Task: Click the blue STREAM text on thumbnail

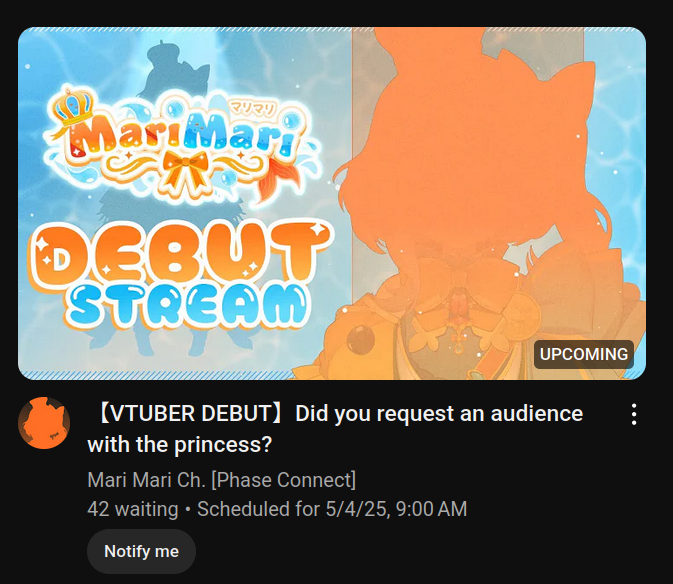Action: click(188, 306)
